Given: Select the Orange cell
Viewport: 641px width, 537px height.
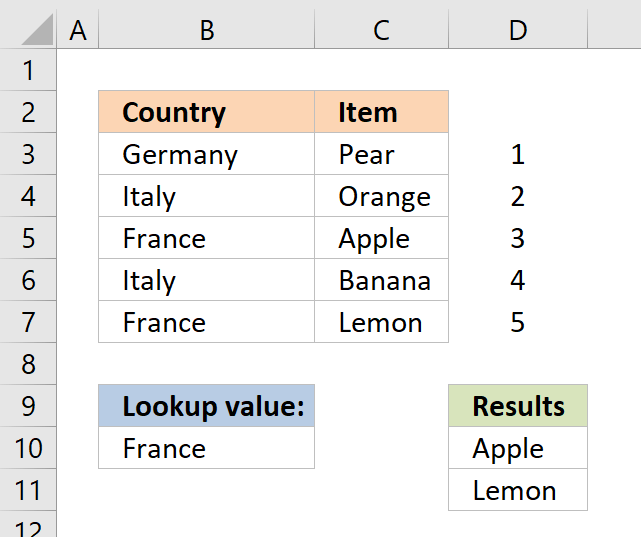Looking at the screenshot, I should click(381, 196).
